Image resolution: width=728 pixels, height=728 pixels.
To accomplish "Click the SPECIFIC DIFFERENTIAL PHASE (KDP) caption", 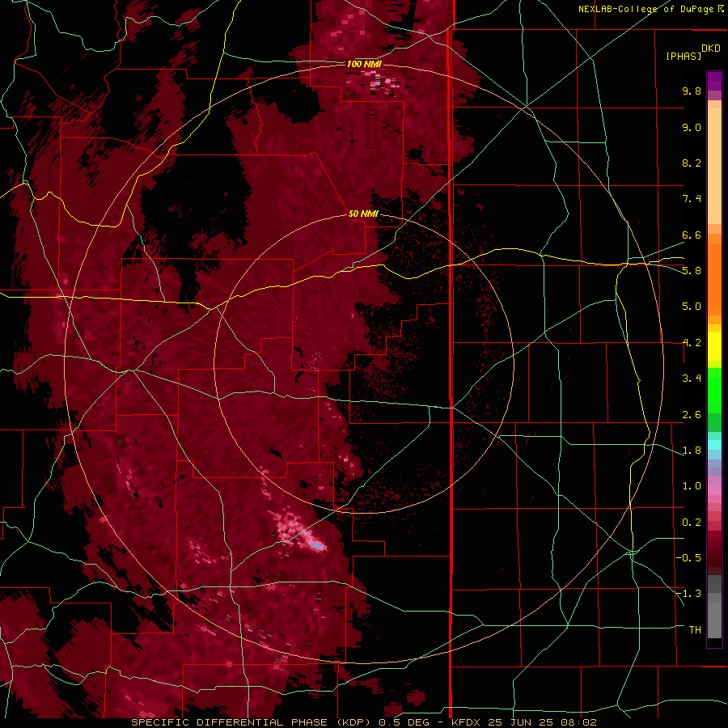I will pyautogui.click(x=253, y=722).
